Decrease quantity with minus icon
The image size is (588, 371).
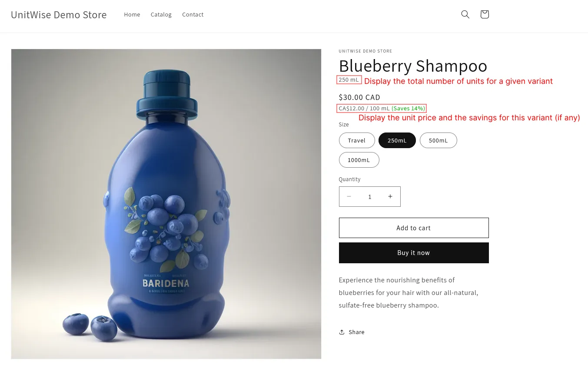click(x=349, y=196)
